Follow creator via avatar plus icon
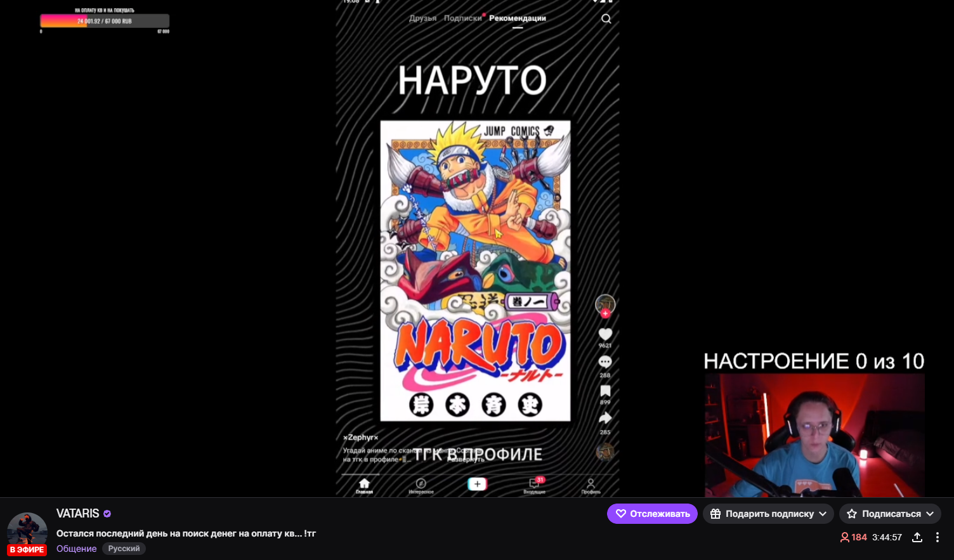 [x=605, y=313]
